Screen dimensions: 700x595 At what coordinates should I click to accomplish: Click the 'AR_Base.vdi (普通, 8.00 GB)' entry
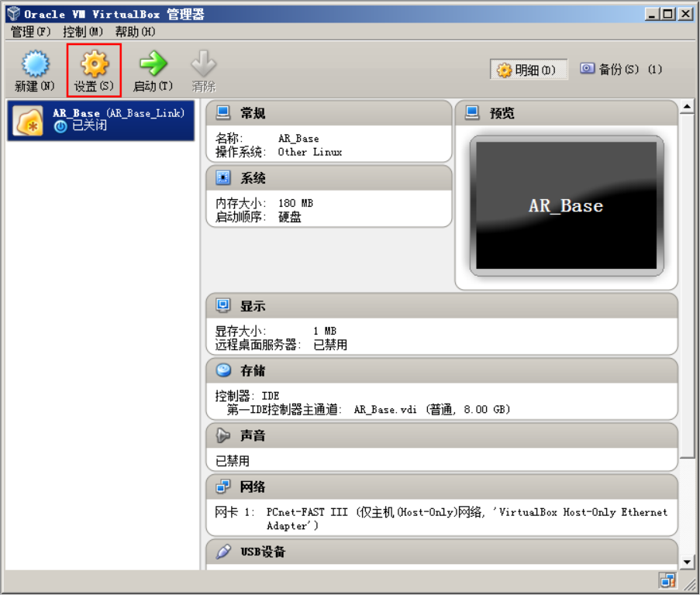pos(432,410)
